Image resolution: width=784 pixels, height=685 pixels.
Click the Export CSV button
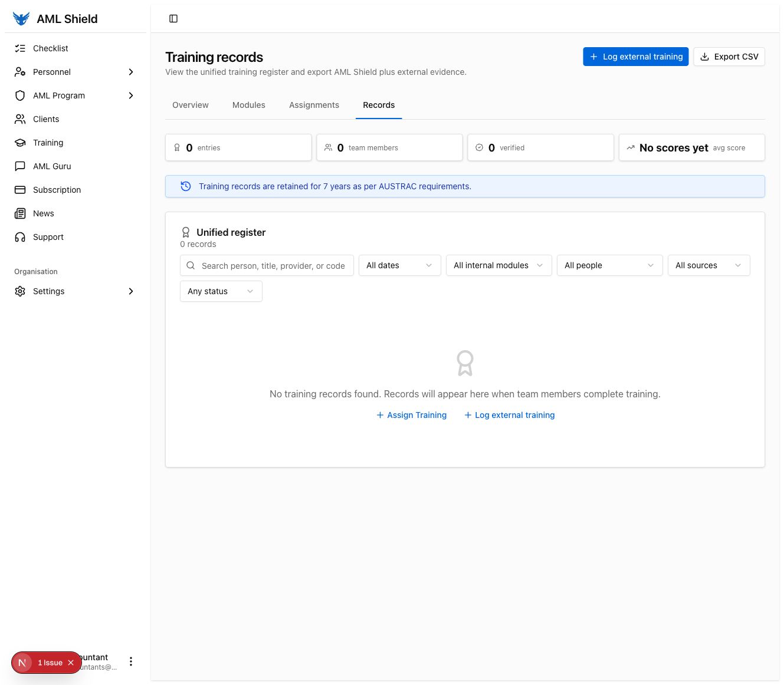point(729,57)
